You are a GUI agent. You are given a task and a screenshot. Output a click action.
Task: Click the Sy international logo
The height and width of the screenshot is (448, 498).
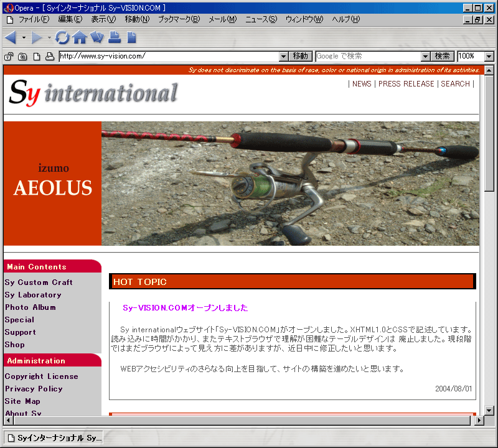(x=93, y=93)
